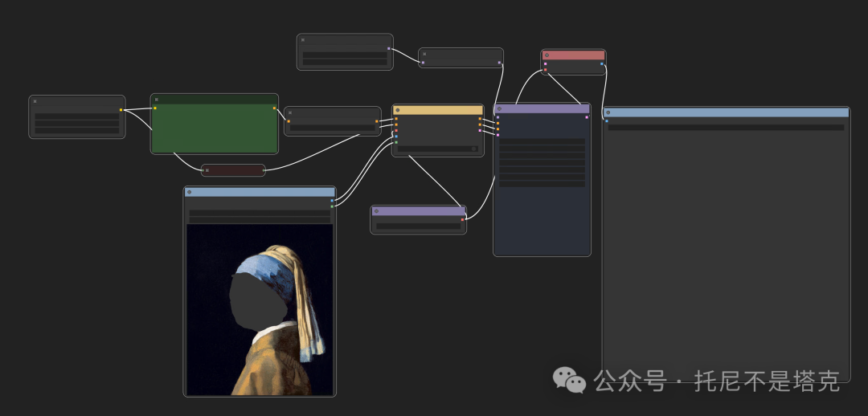Click the blue input port on the large blue output node
This screenshot has height=416, width=868.
point(607,120)
